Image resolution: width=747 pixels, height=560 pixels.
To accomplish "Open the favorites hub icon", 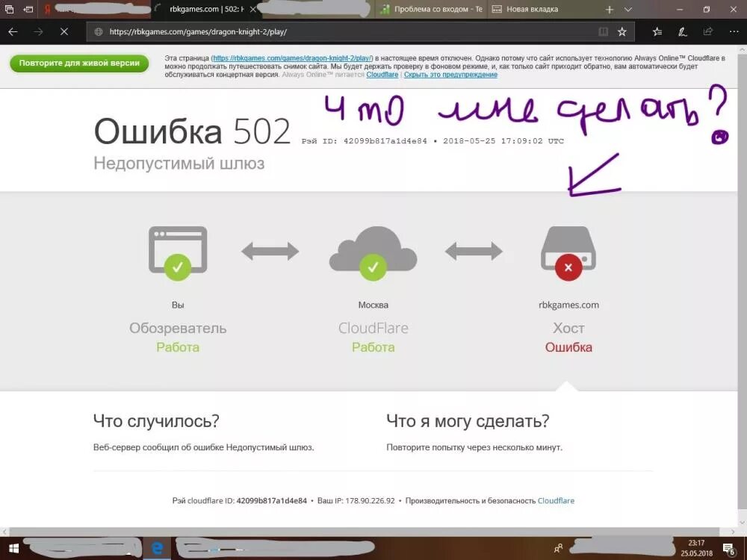I will coord(657,32).
